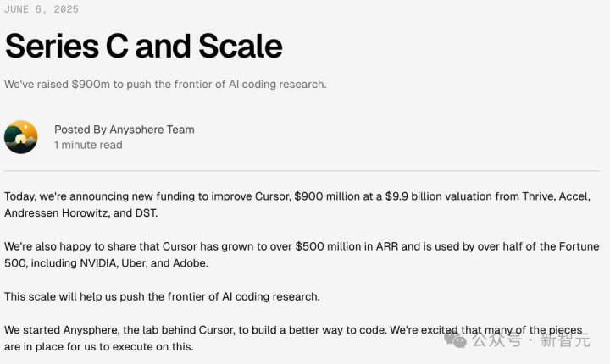Select the "JUNE 6, 2025" date label
Screen dimensions: 610x364
[42, 9]
